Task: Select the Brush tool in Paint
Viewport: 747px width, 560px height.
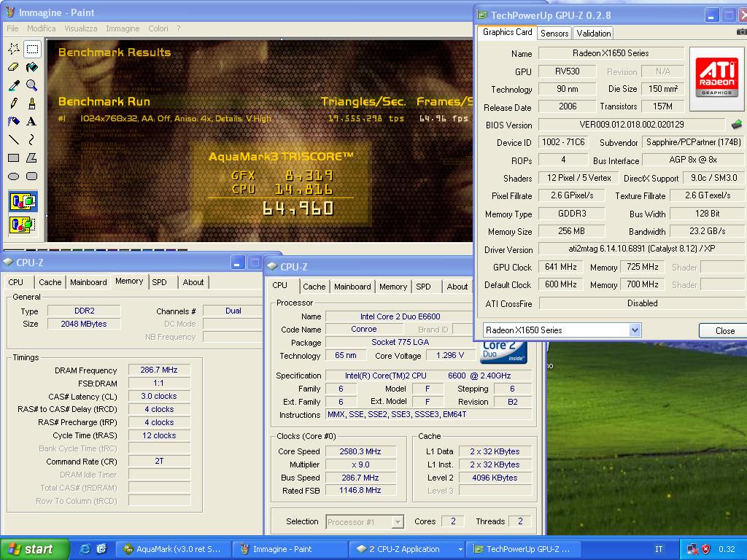Action: [x=32, y=104]
